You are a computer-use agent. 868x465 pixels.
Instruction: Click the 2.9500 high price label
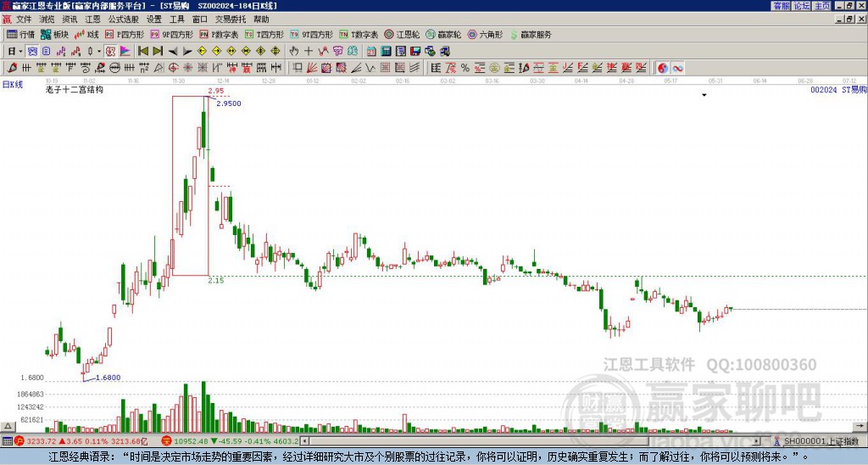click(229, 104)
